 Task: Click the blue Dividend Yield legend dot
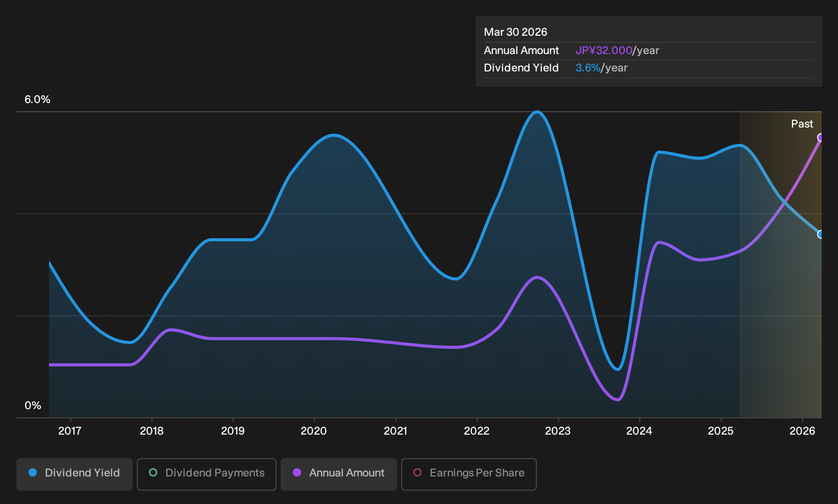tap(33, 473)
